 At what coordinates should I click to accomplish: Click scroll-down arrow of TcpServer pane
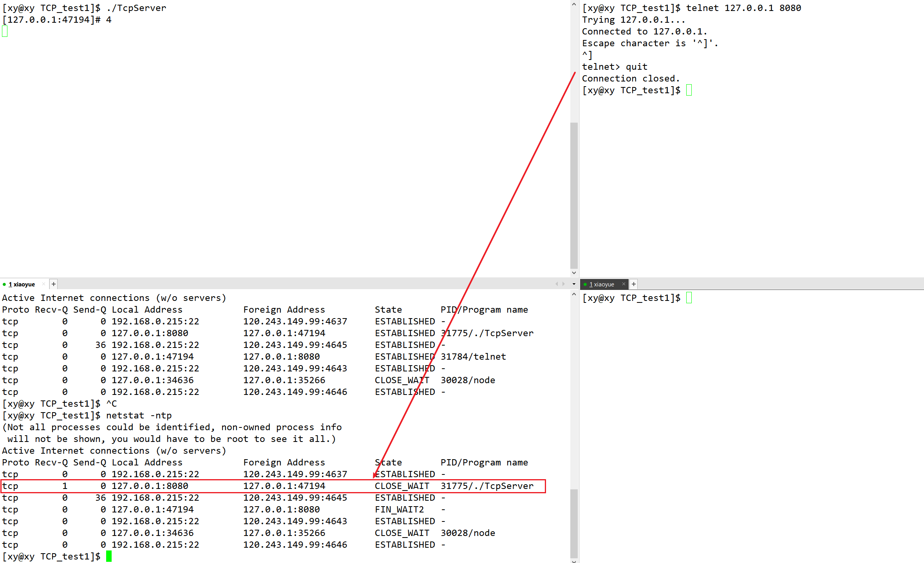574,273
